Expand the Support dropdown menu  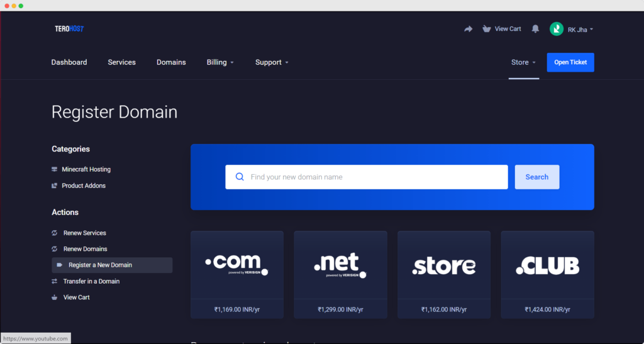click(x=272, y=62)
